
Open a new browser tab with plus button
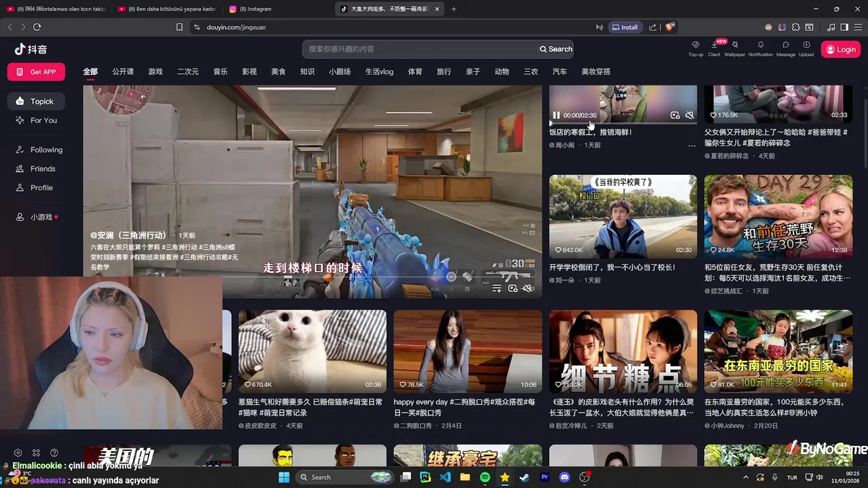(x=454, y=9)
